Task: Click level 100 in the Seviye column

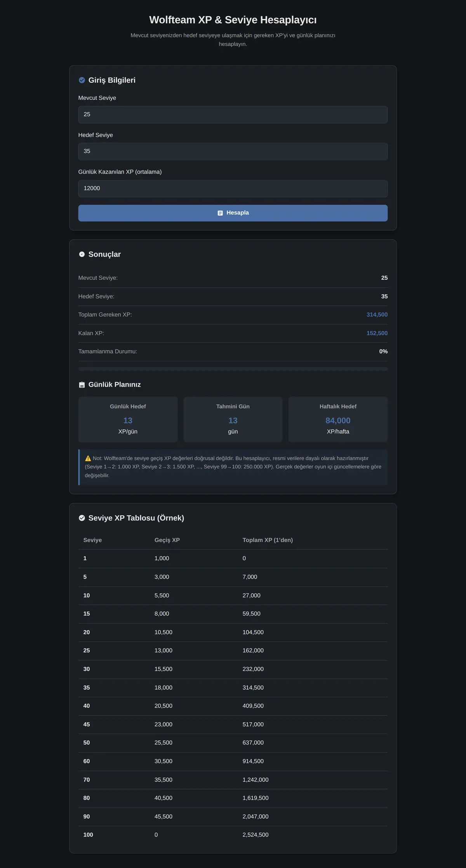Action: point(88,835)
